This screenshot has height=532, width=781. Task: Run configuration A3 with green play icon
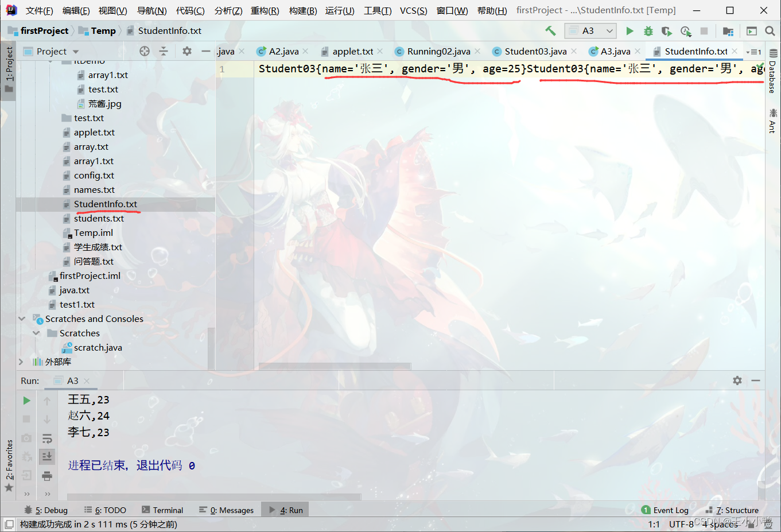[x=630, y=31]
